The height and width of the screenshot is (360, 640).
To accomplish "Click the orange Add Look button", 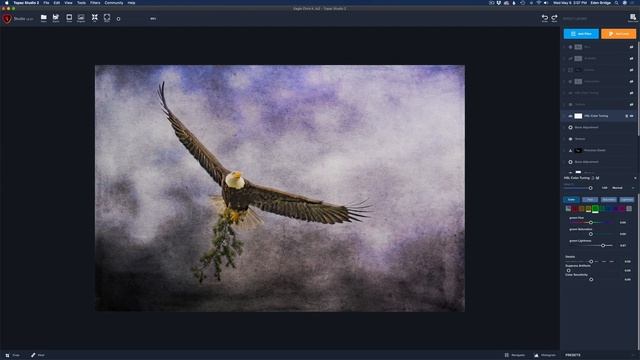I will pos(618,34).
